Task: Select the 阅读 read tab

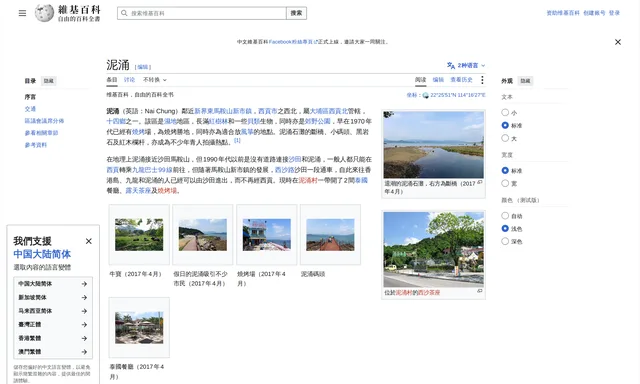Action: coord(420,80)
